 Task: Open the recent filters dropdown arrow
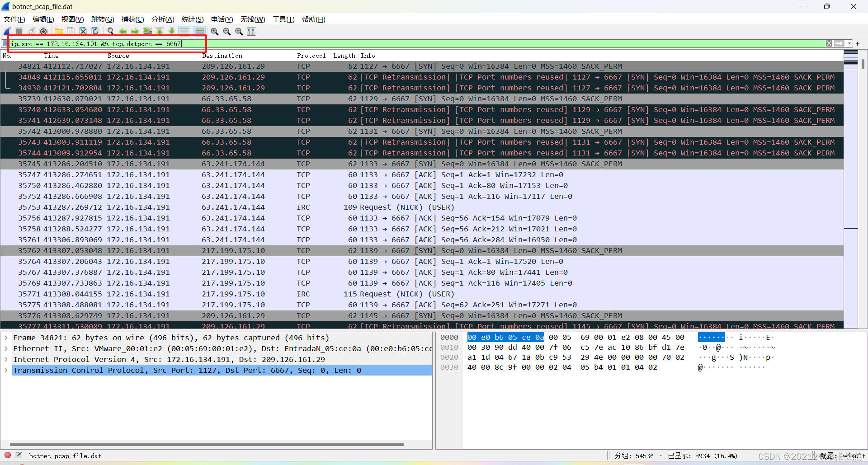tap(849, 44)
